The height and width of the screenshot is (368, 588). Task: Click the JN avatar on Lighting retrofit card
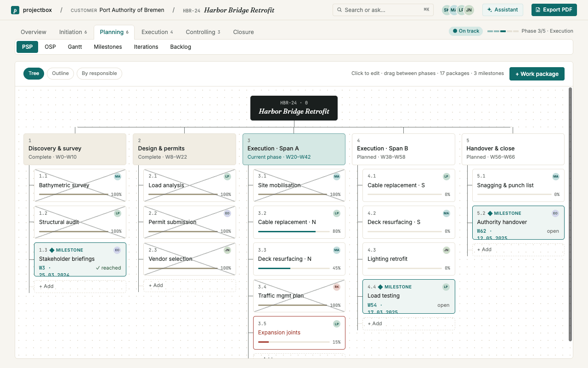[446, 250]
